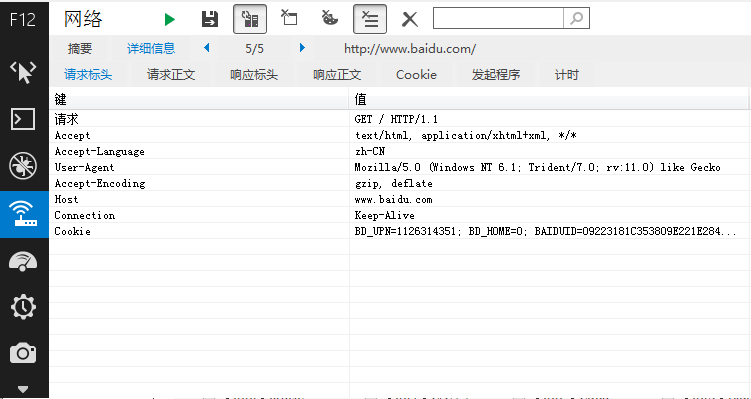751x399 pixels.
Task: Select the Network tool in sidebar
Action: (24, 214)
